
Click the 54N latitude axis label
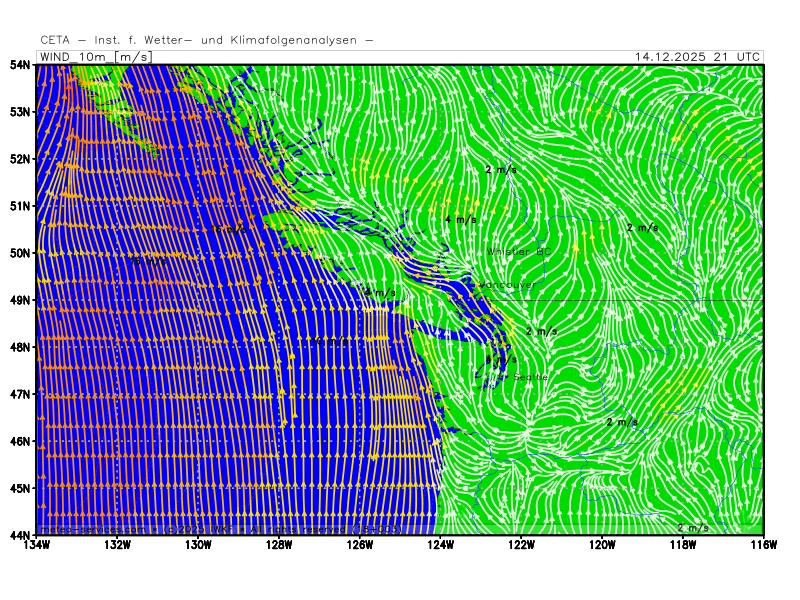[21, 64]
